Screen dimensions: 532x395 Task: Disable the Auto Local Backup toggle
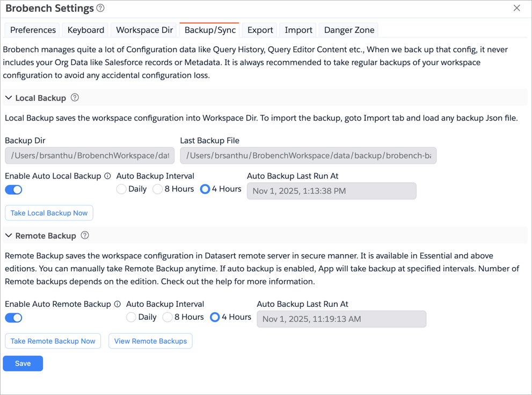(x=14, y=190)
